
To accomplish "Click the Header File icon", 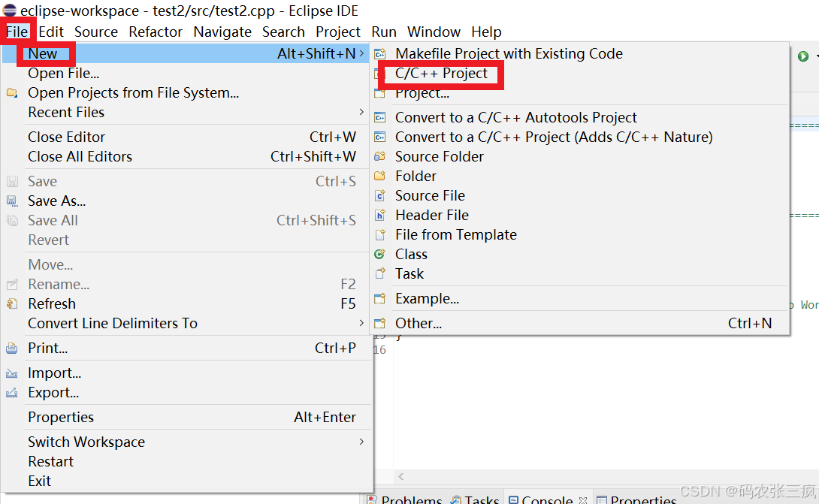I will [380, 215].
